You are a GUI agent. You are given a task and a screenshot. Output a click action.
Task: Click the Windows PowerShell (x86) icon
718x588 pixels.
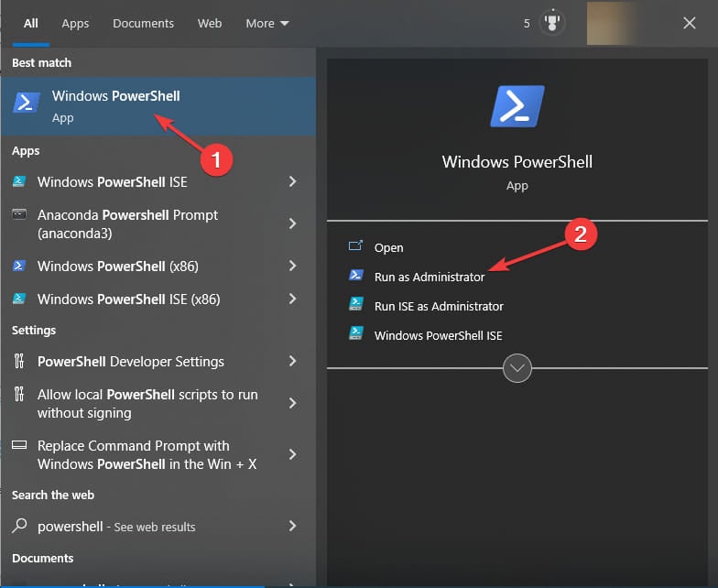[19, 267]
